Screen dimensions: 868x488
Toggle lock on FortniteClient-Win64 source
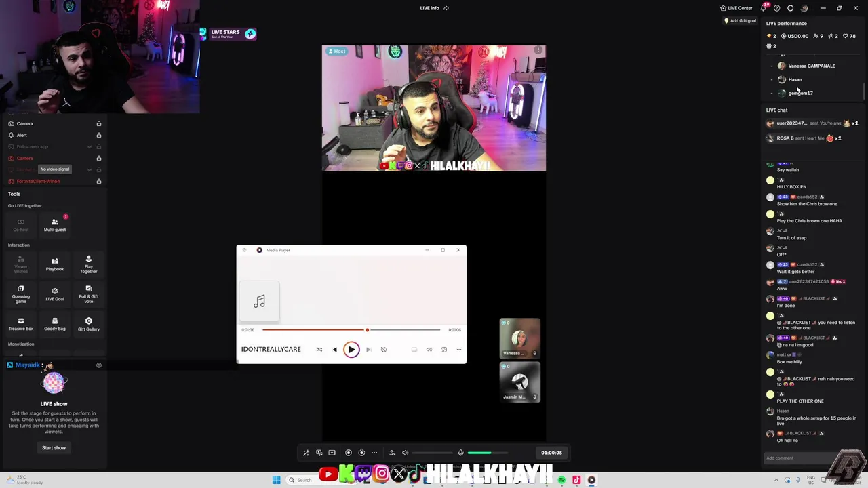pos(99,181)
